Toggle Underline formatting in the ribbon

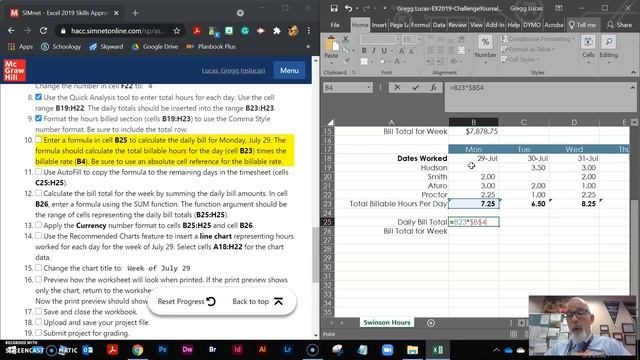click(x=384, y=51)
